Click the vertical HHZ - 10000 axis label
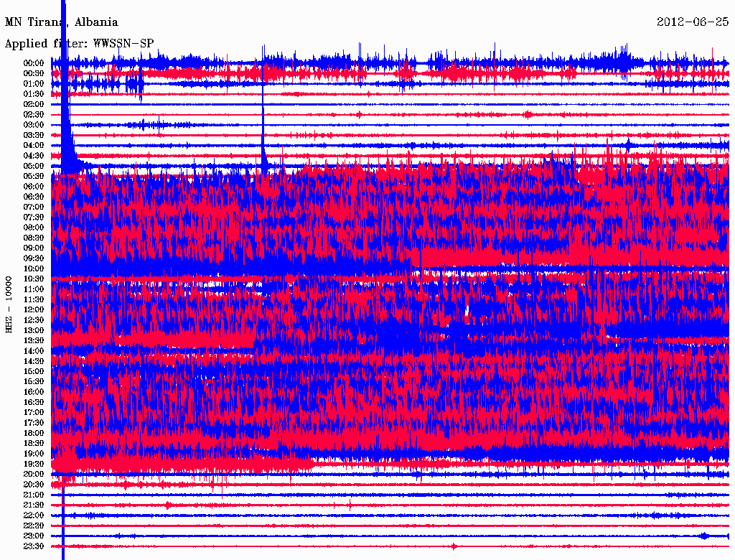Viewport: 735px width, 560px height. tap(9, 304)
